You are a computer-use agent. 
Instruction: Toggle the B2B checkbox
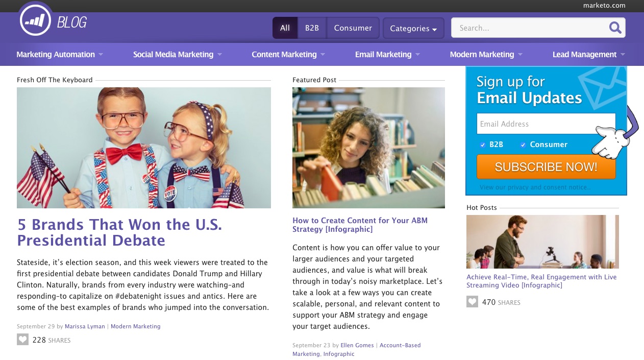pos(482,145)
